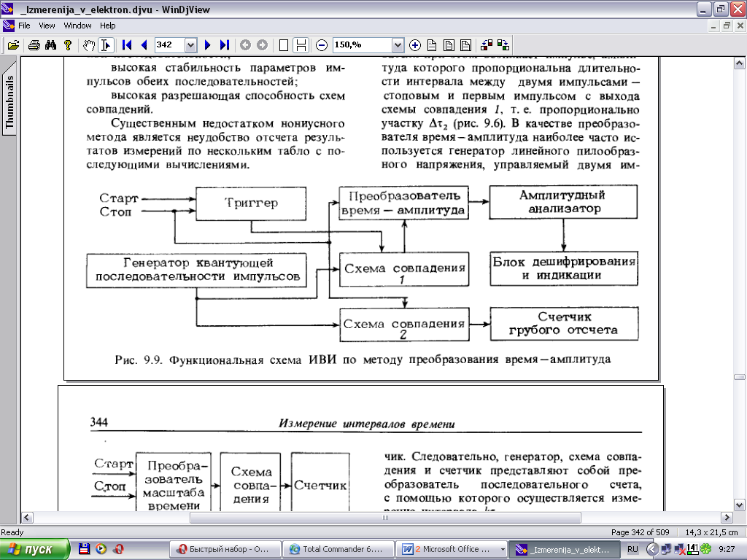Switch to single page layout

coord(284,44)
